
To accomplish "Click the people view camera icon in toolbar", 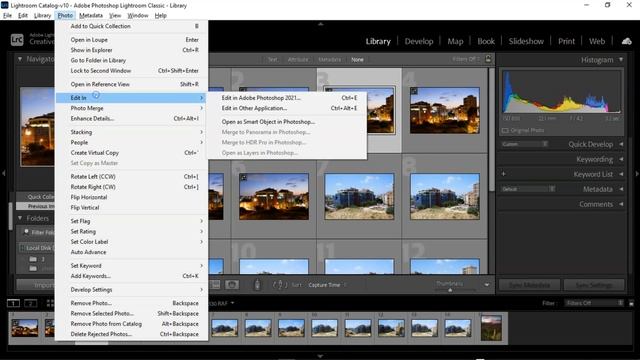I will coord(232,284).
